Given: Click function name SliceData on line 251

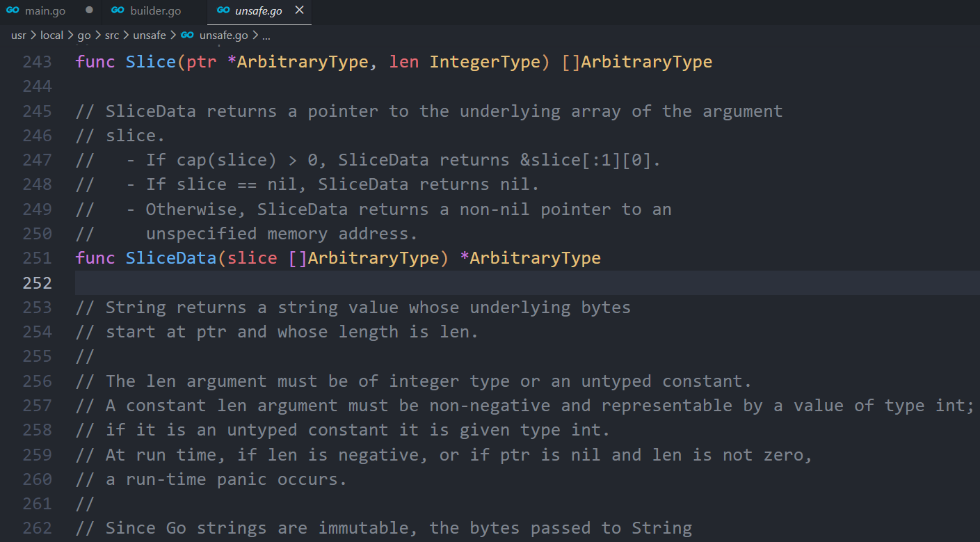Looking at the screenshot, I should [x=171, y=258].
